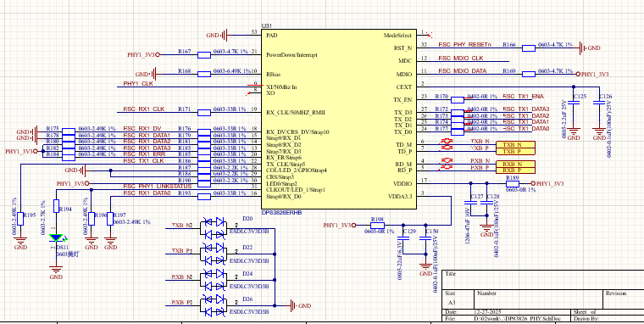Select TVS diode D20 on TXB_N
The image size is (644, 324).
click(x=214, y=228)
